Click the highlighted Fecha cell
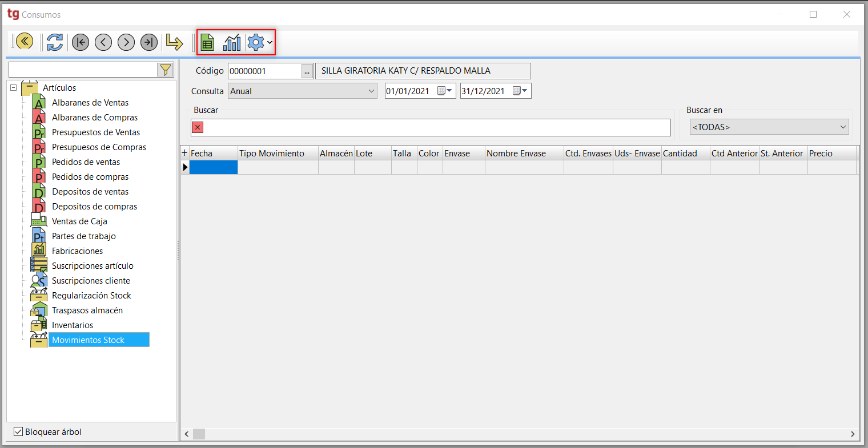The height and width of the screenshot is (448, 868). (x=214, y=167)
